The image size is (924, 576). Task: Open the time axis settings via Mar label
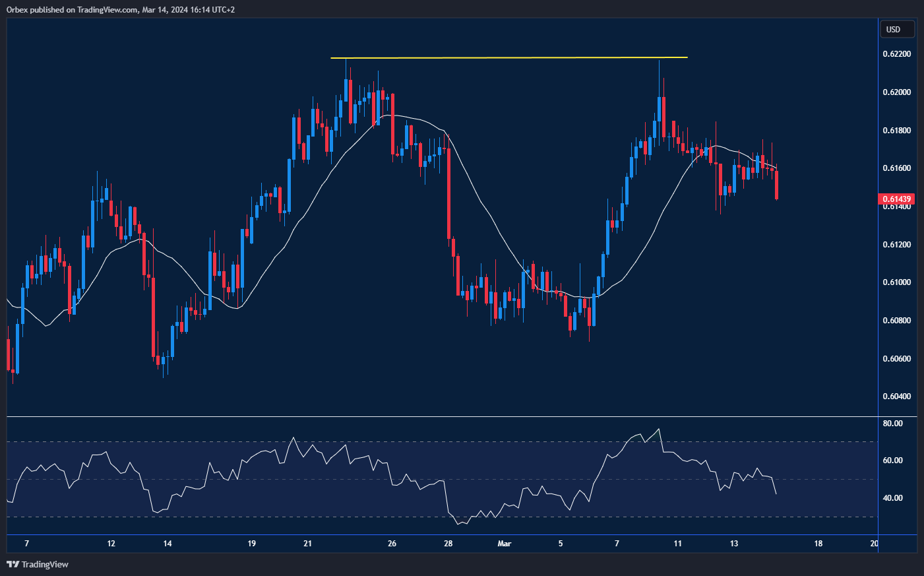(x=504, y=544)
